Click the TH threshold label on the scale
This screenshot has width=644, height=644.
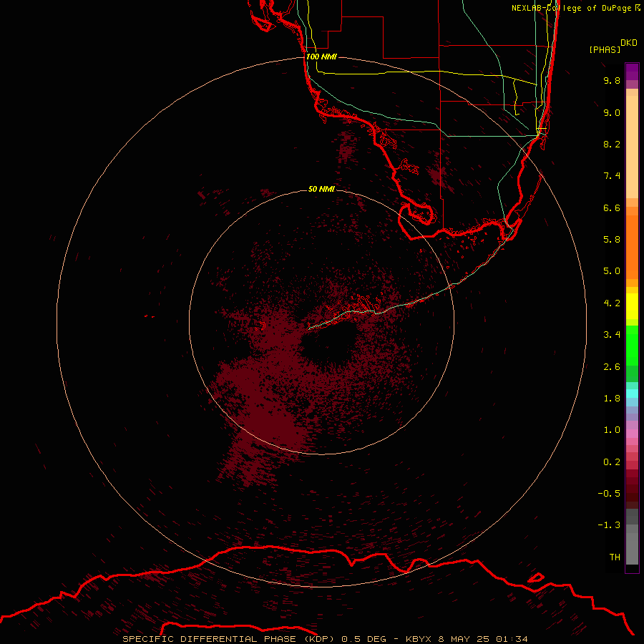click(x=615, y=557)
